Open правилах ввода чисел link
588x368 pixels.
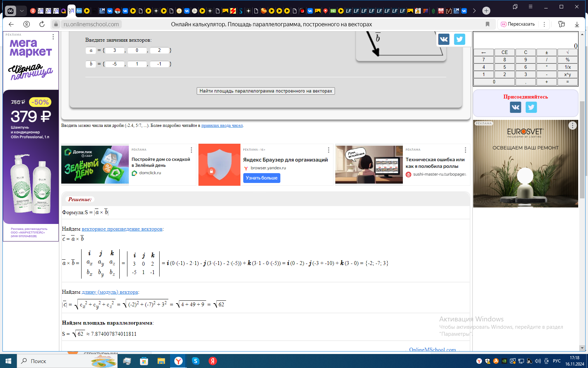tap(222, 125)
